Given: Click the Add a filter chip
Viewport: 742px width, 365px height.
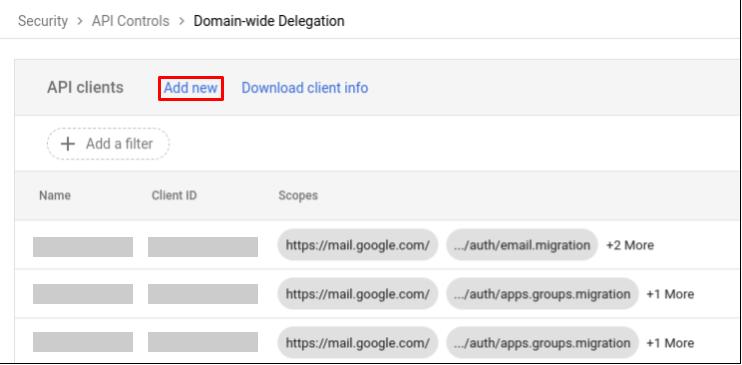Looking at the screenshot, I should tap(108, 144).
